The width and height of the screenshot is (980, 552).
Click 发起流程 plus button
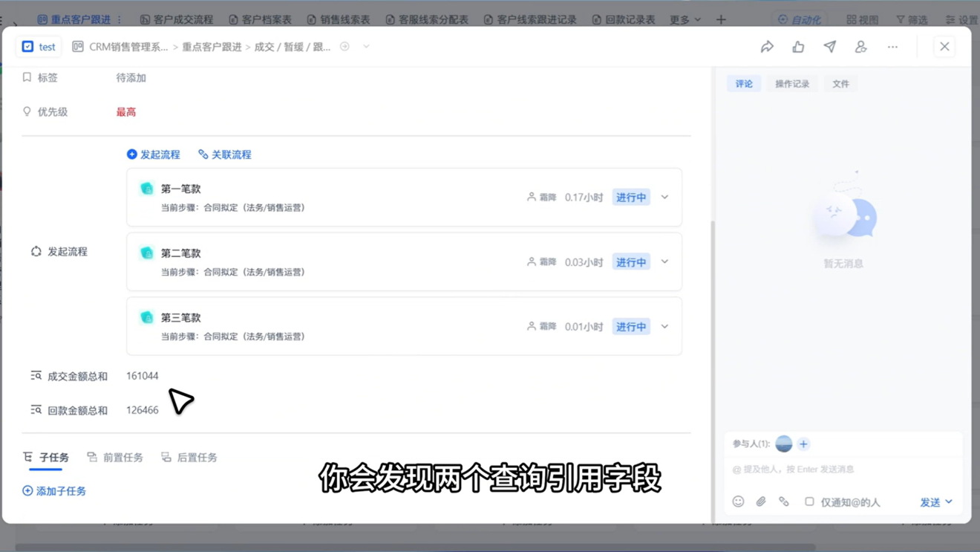[153, 155]
